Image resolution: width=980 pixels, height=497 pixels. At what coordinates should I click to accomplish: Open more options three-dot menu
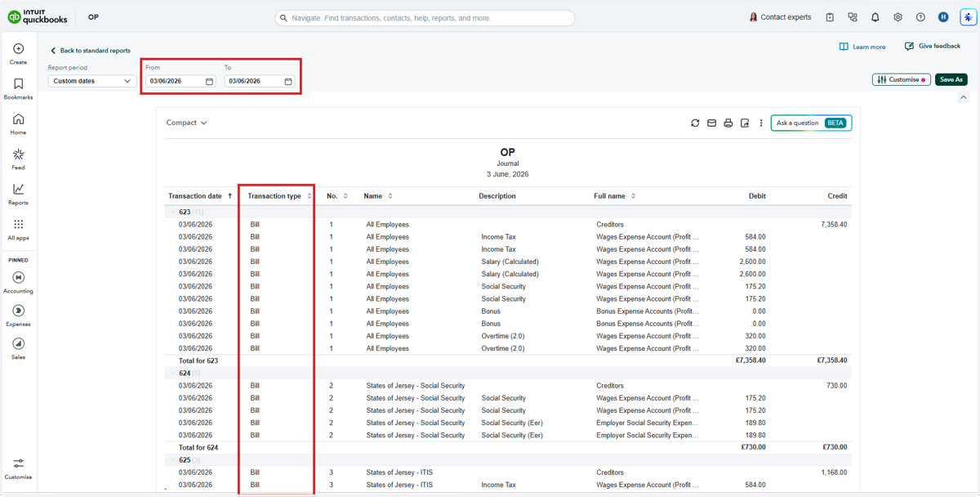[x=761, y=123]
